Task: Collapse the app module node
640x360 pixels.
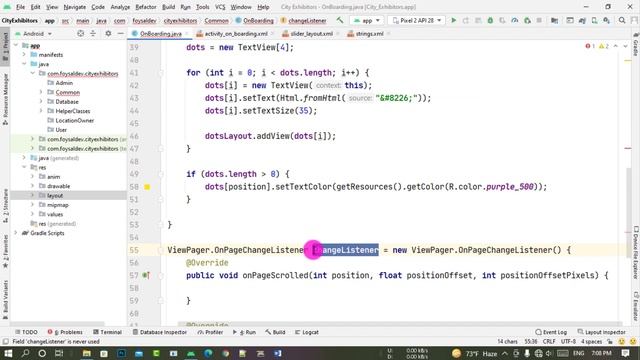Action: click(16, 45)
